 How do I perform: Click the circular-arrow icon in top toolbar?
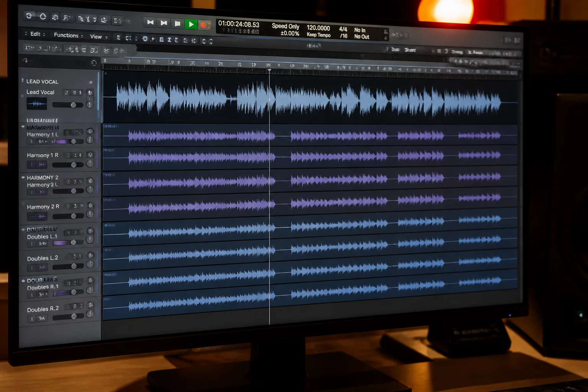(x=43, y=16)
